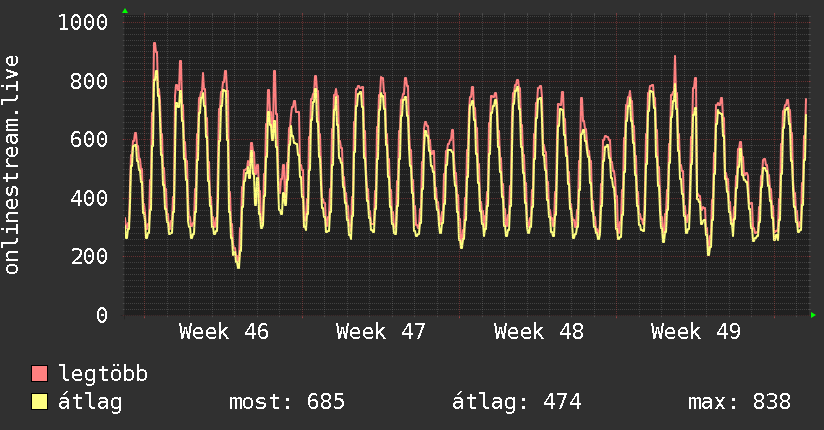Click the yellow átlag legend color box
824x430 pixels.
tap(39, 402)
